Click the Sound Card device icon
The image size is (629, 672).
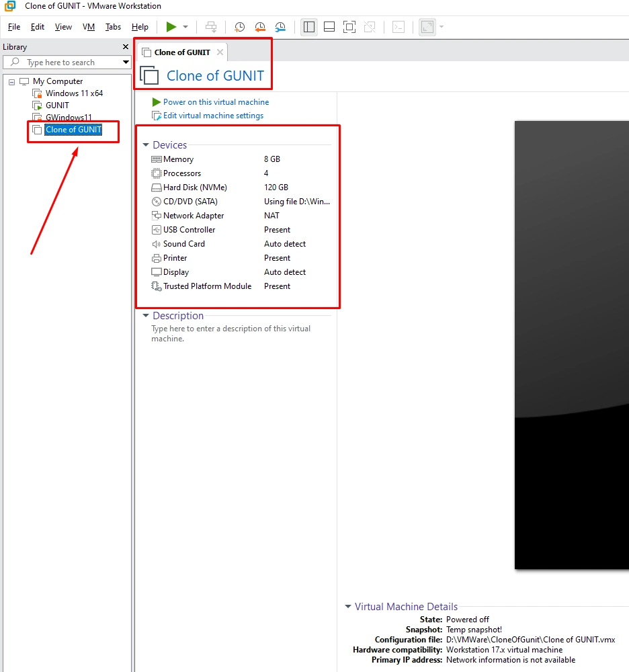[x=157, y=244]
